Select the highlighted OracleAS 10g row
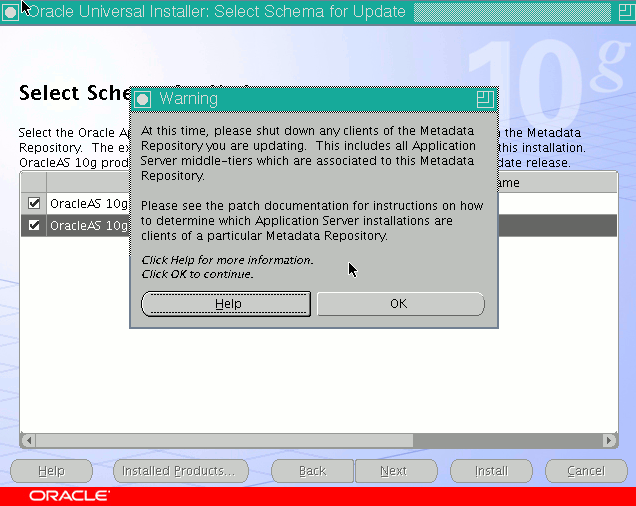This screenshot has width=636, height=506. coord(319,225)
